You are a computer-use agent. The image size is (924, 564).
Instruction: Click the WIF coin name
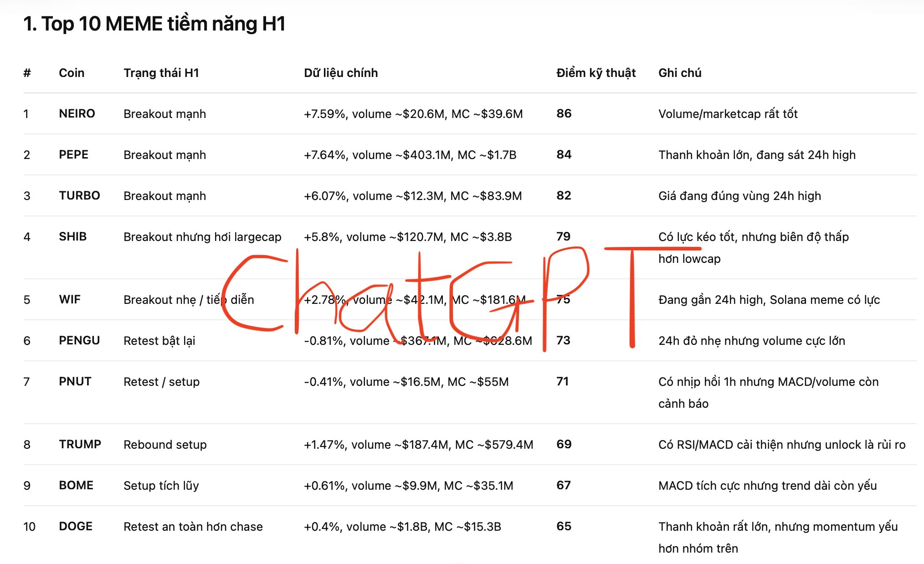point(70,299)
